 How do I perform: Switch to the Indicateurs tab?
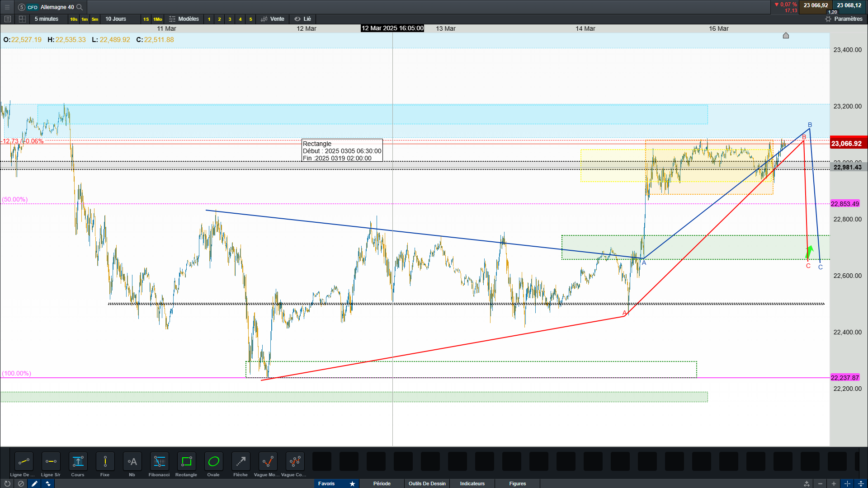(x=472, y=483)
